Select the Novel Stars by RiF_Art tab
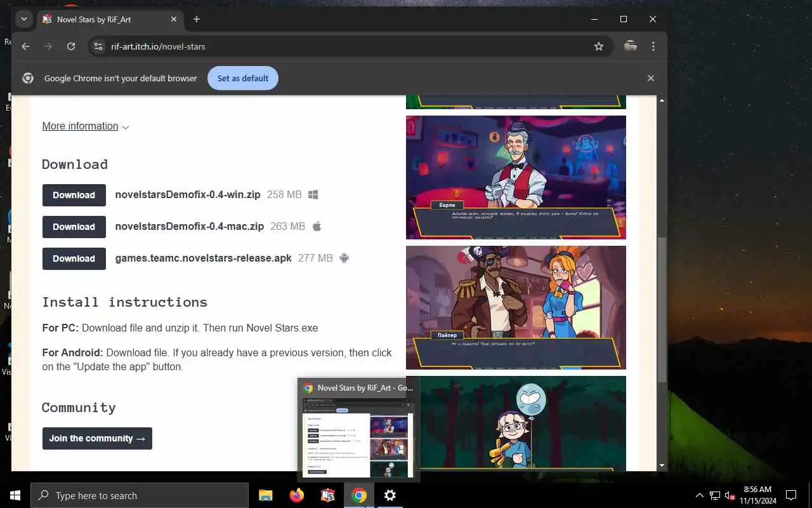This screenshot has width=812, height=508. (x=110, y=19)
